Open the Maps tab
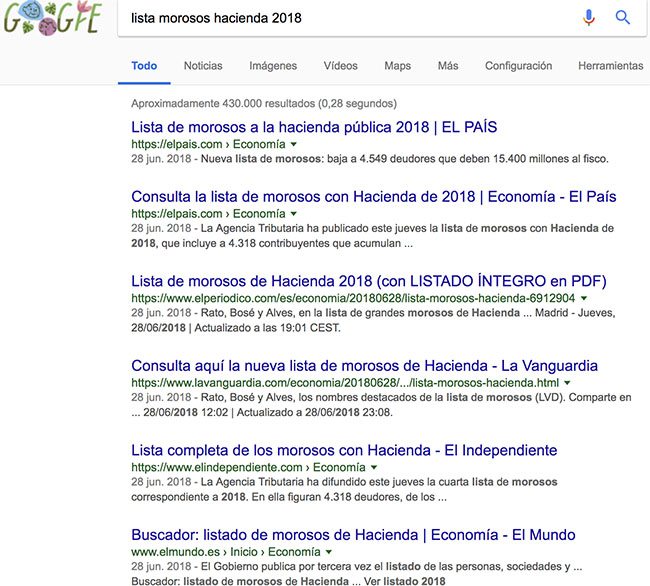This screenshot has height=586, width=650. pos(398,66)
